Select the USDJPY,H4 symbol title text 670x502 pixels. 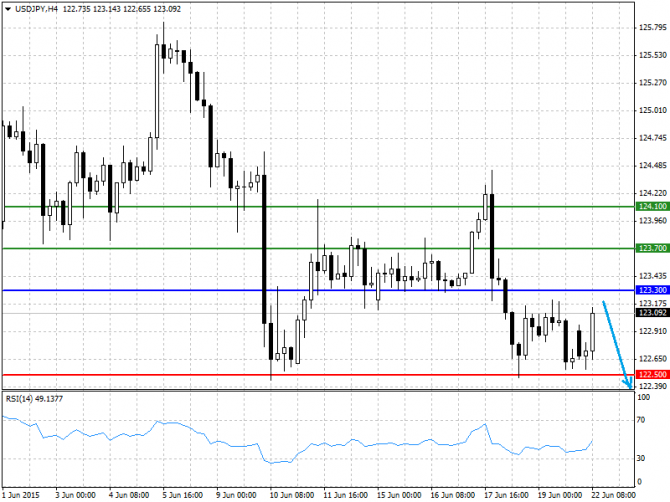[x=36, y=9]
